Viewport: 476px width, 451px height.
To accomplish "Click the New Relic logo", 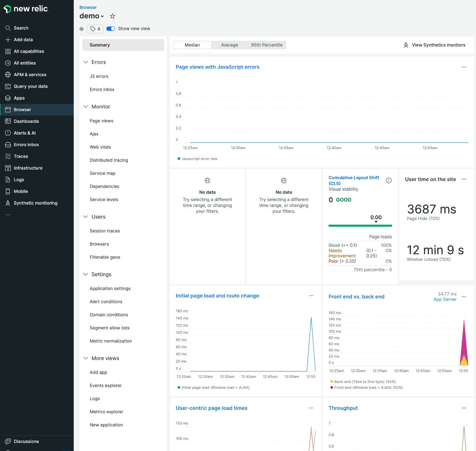I will click(x=26, y=9).
